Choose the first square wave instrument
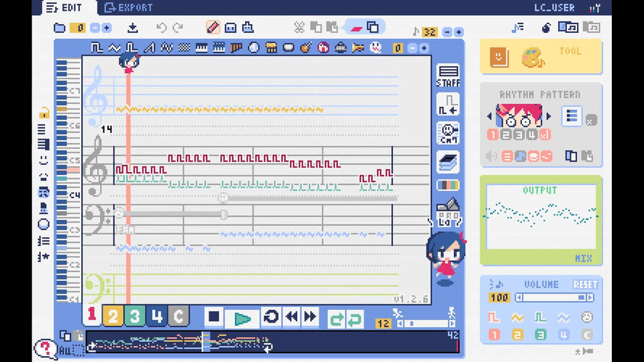644x362 pixels. (97, 48)
